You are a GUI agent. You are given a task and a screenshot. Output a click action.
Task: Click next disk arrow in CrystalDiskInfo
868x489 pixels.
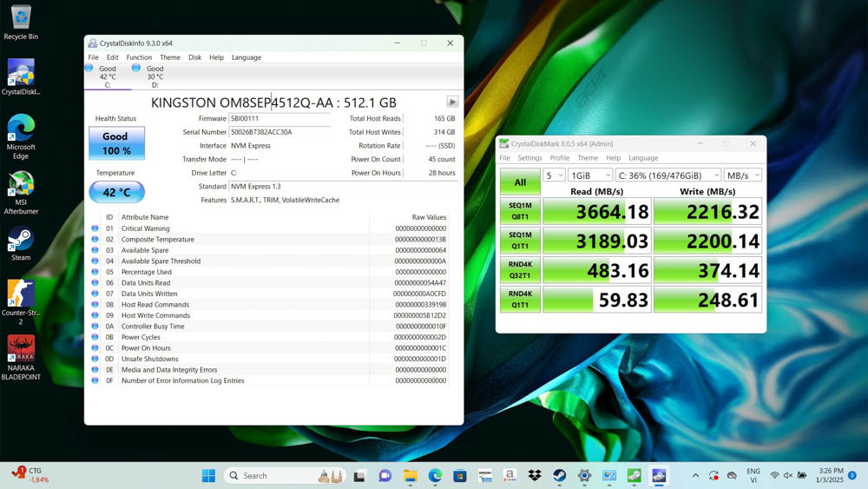coord(452,102)
